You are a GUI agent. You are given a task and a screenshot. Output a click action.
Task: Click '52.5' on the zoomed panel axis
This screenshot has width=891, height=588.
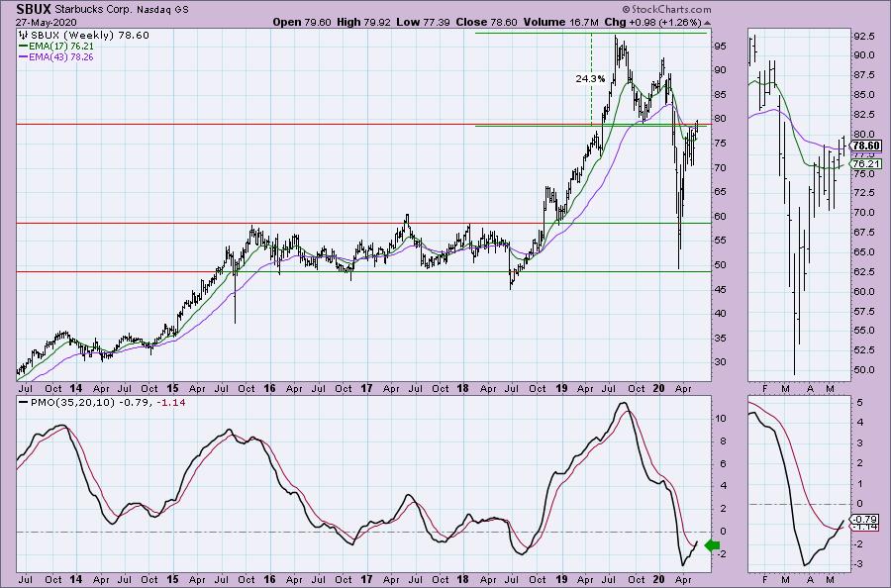[x=863, y=350]
